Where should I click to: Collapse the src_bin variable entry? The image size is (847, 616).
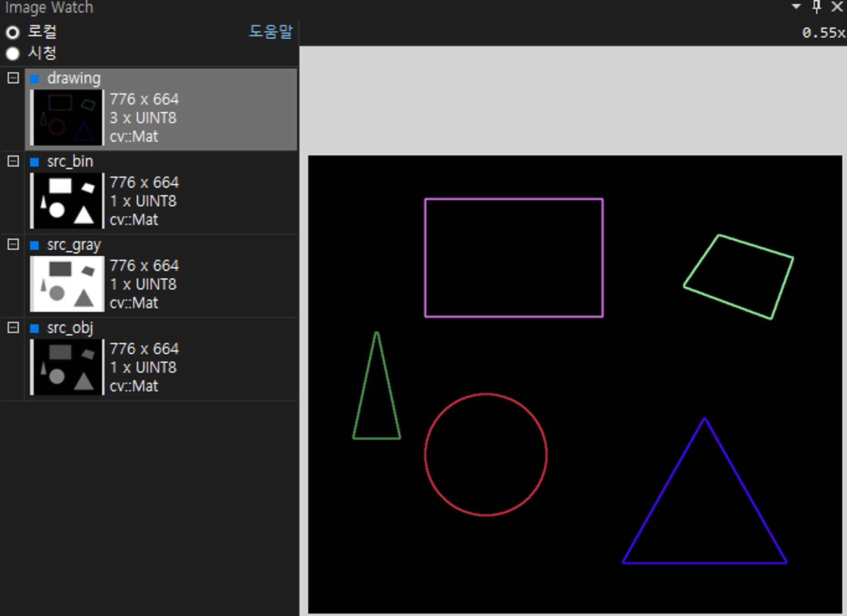pos(13,161)
